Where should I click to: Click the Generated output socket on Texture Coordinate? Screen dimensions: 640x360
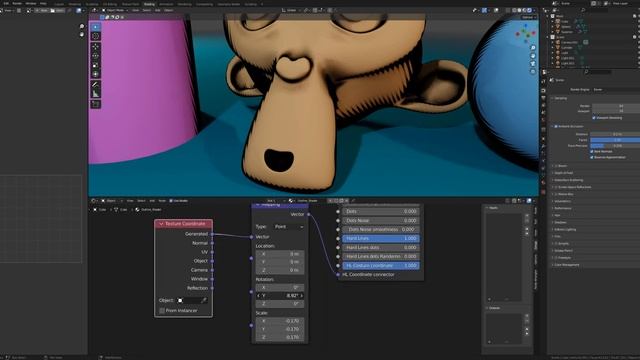pyautogui.click(x=212, y=234)
